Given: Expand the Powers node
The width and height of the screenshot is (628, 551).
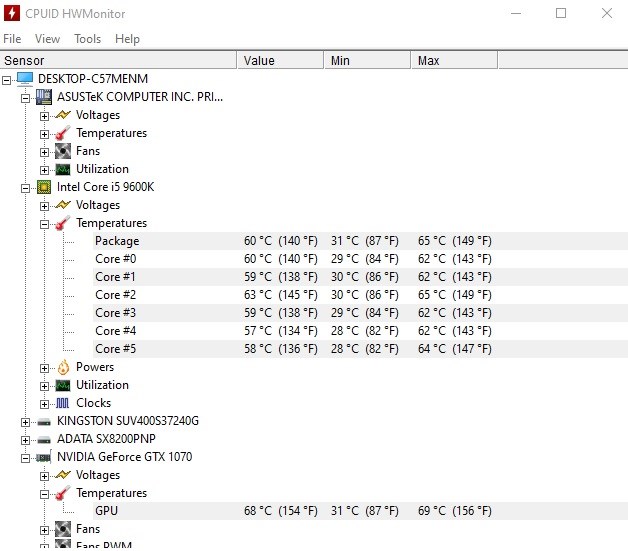Looking at the screenshot, I should pyautogui.click(x=44, y=368).
